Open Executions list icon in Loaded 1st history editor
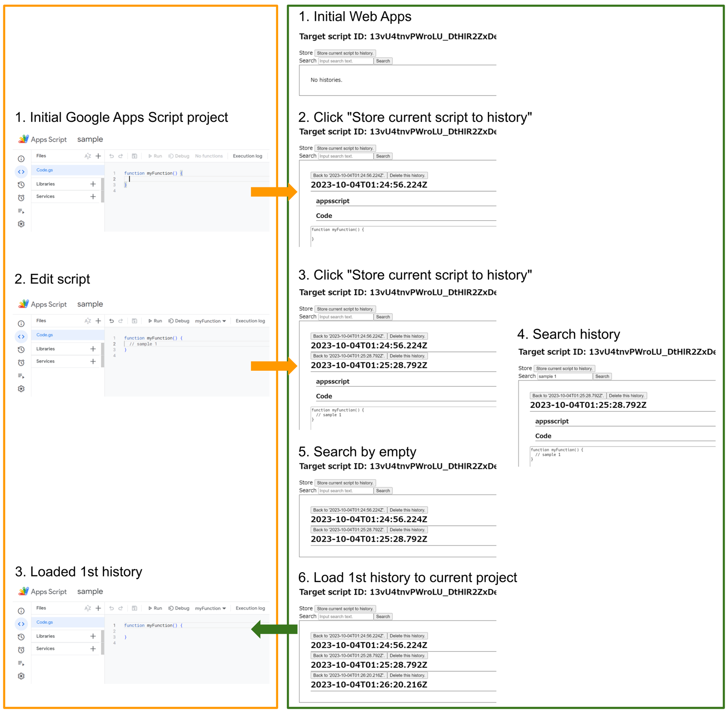Viewport: 728px width, 713px height. 21,663
